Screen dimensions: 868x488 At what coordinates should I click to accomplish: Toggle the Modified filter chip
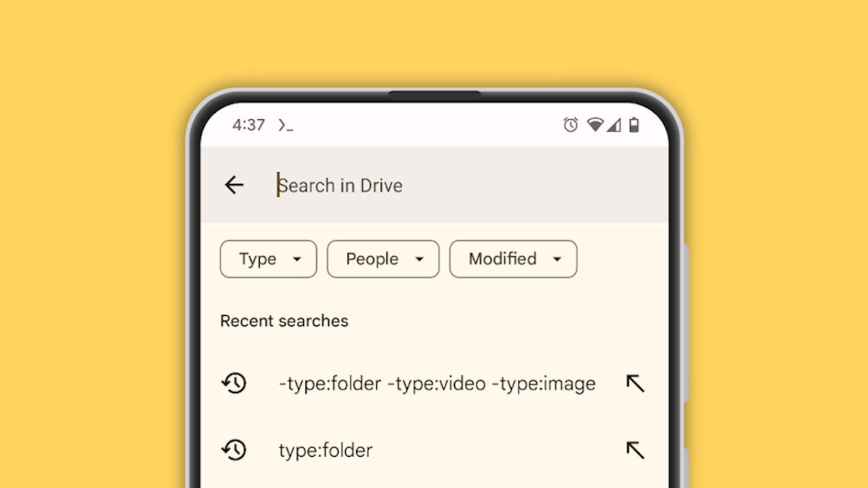(513, 259)
